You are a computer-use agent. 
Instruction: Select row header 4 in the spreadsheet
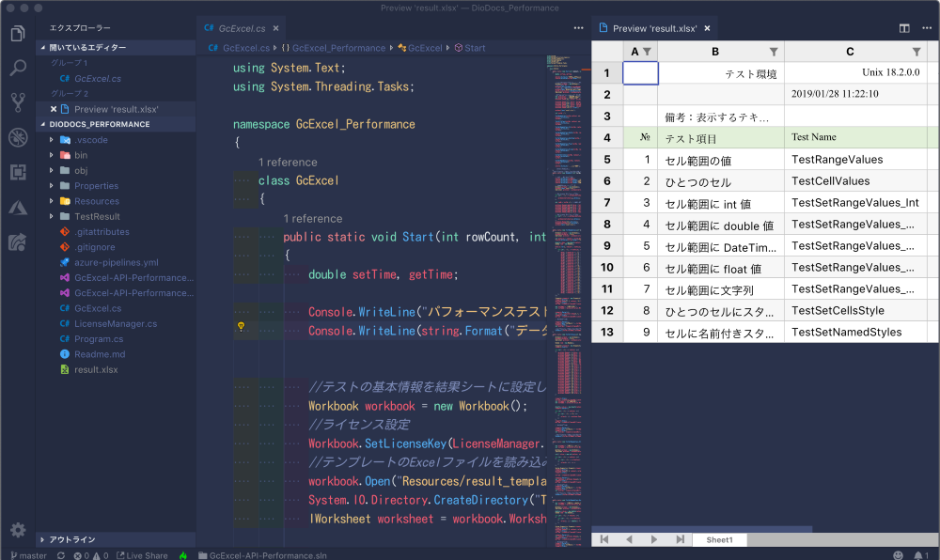click(x=607, y=138)
